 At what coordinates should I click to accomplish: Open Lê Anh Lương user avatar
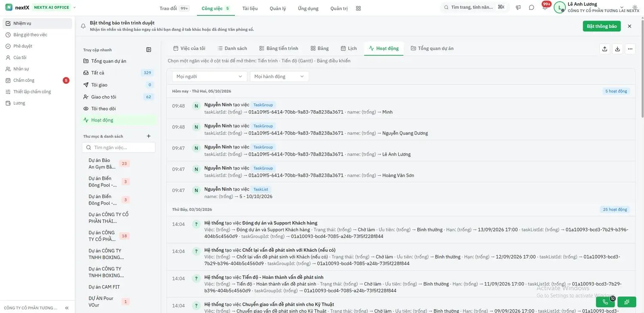coord(559,8)
